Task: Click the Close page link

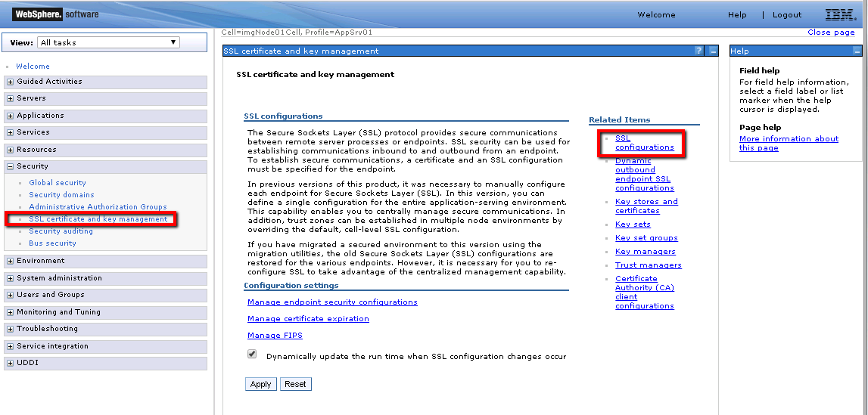Action: coord(831,33)
